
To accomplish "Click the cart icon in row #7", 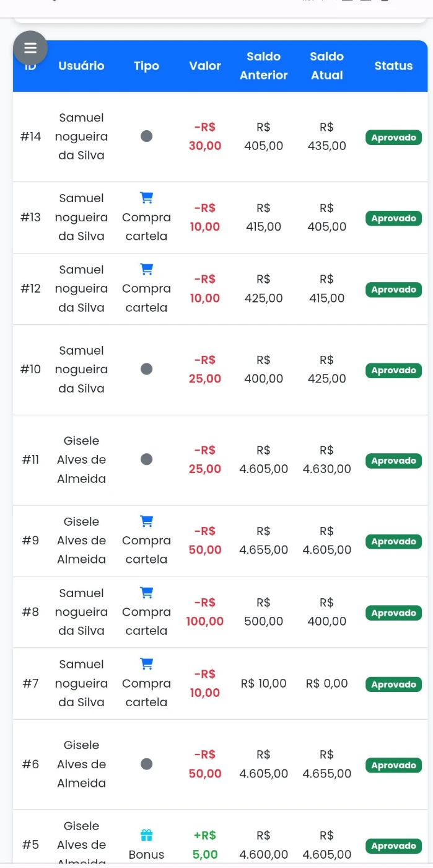I will 146,664.
